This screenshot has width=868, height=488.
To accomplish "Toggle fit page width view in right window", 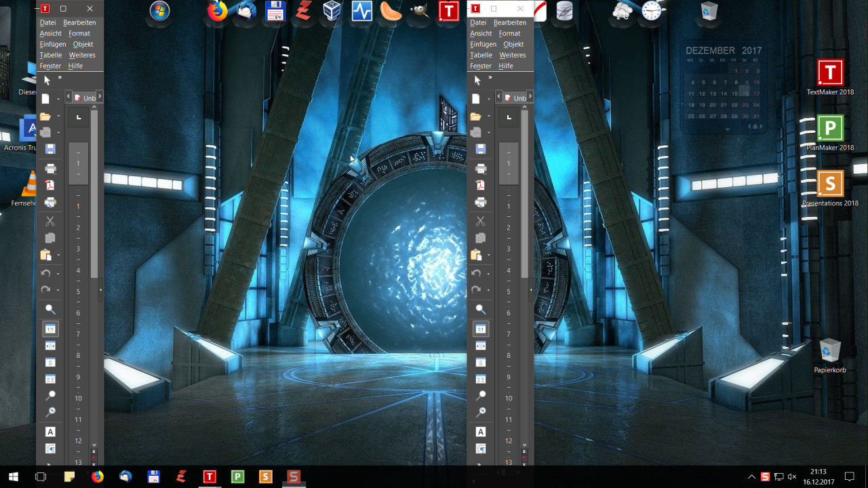I will tap(481, 346).
